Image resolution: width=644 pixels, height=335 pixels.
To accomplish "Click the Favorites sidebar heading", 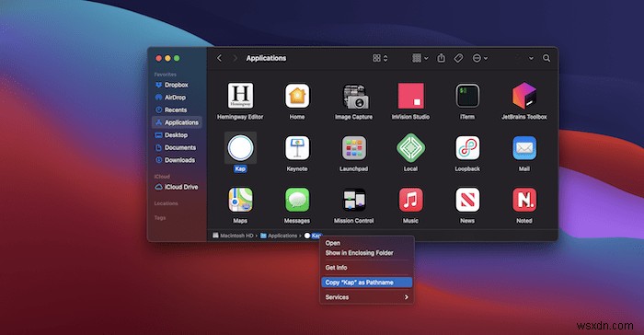I will (165, 75).
